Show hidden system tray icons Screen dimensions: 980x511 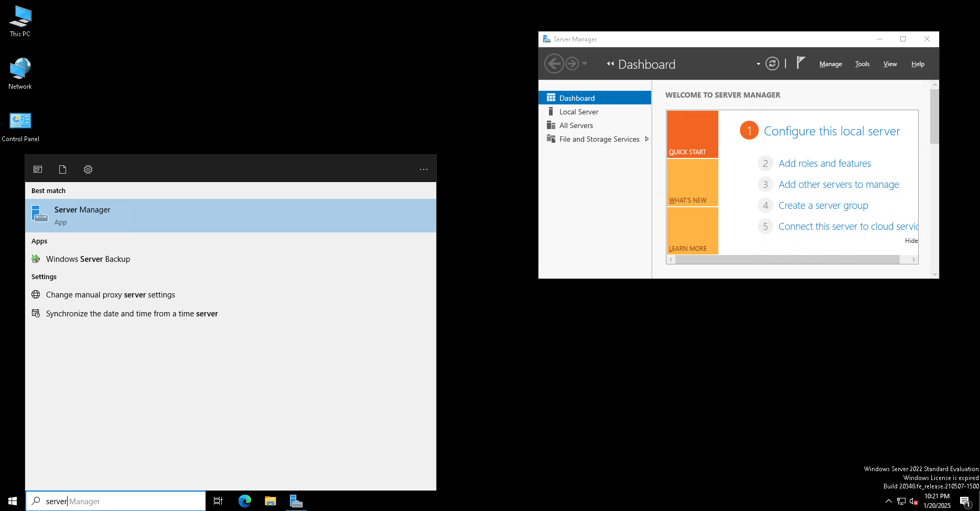(x=889, y=501)
